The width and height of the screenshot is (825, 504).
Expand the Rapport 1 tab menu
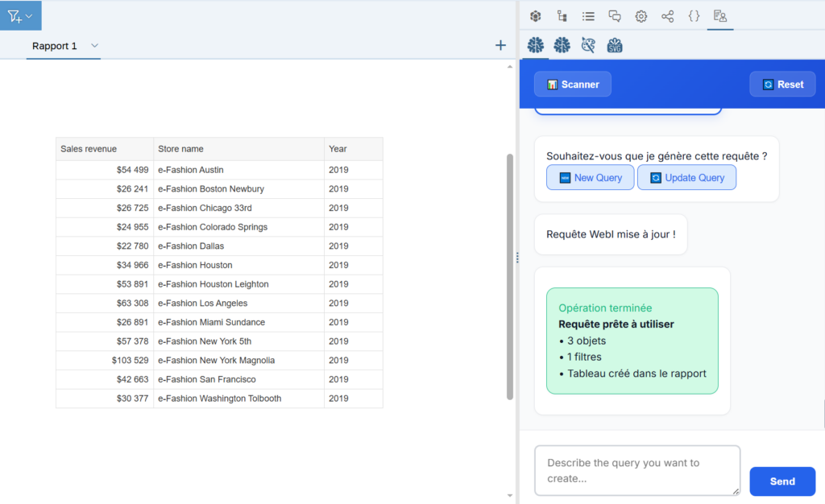pos(94,46)
